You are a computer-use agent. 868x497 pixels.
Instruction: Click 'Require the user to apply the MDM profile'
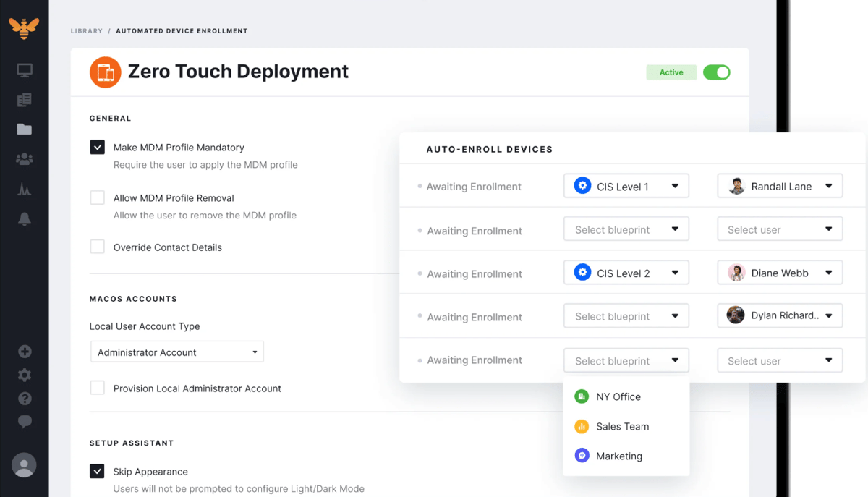(x=205, y=165)
